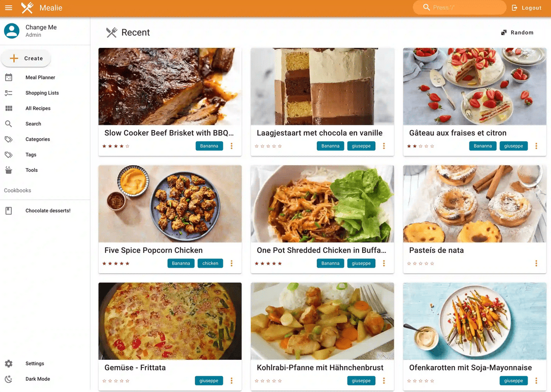Open options menu for Slow Cooker Beef Brisket
The width and height of the screenshot is (551, 392).
point(232,146)
